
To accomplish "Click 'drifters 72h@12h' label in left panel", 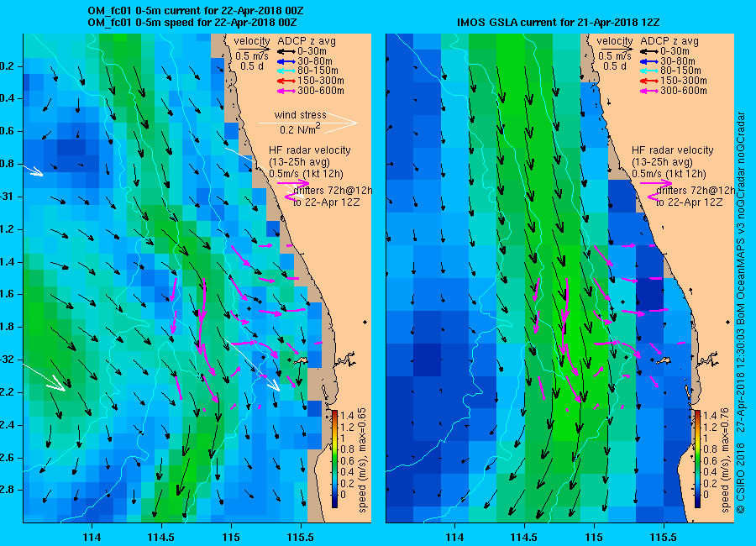I will click(x=333, y=191).
